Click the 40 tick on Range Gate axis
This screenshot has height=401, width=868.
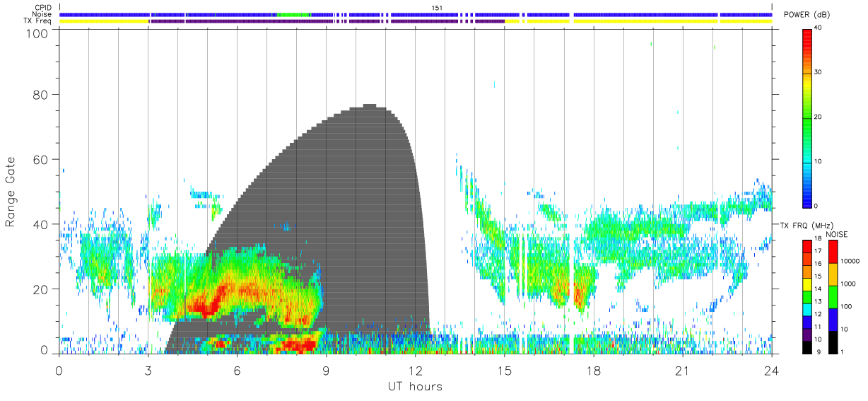click(42, 224)
